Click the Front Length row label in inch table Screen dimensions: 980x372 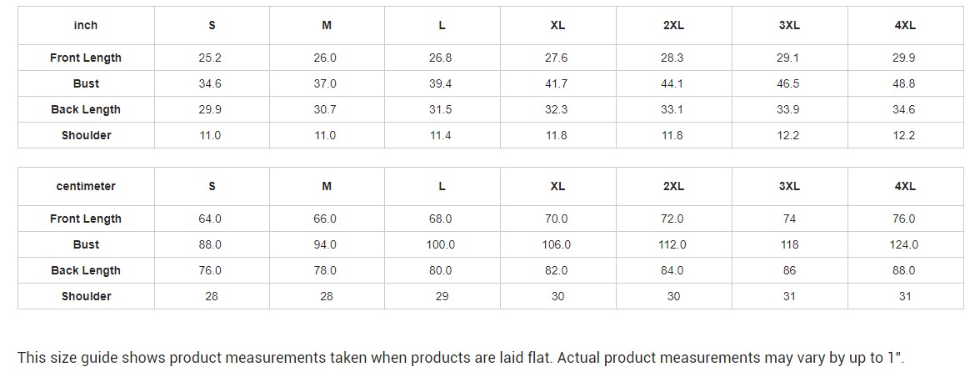86,58
